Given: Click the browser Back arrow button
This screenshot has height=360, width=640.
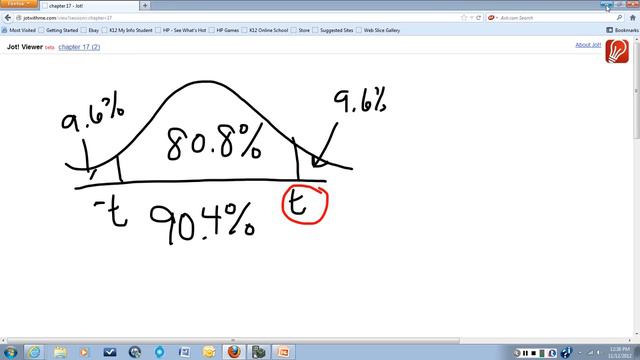Looking at the screenshot, I should (x=8, y=18).
